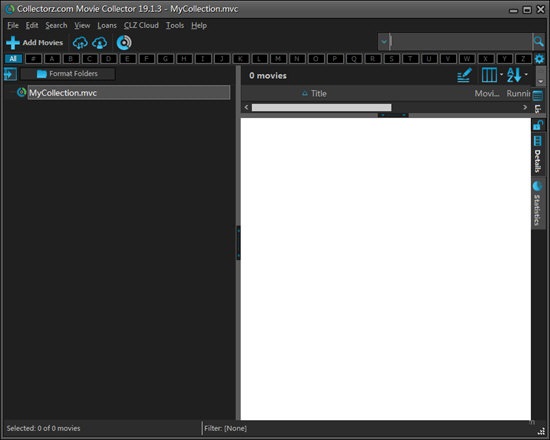
Task: Open alphabet bar settings gear
Action: click(539, 59)
